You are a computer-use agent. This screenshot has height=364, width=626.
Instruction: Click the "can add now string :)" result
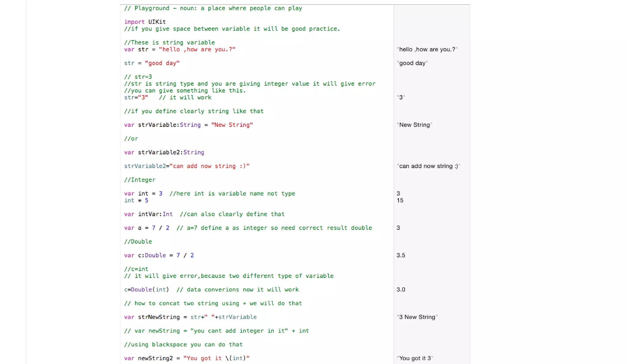tap(428, 166)
